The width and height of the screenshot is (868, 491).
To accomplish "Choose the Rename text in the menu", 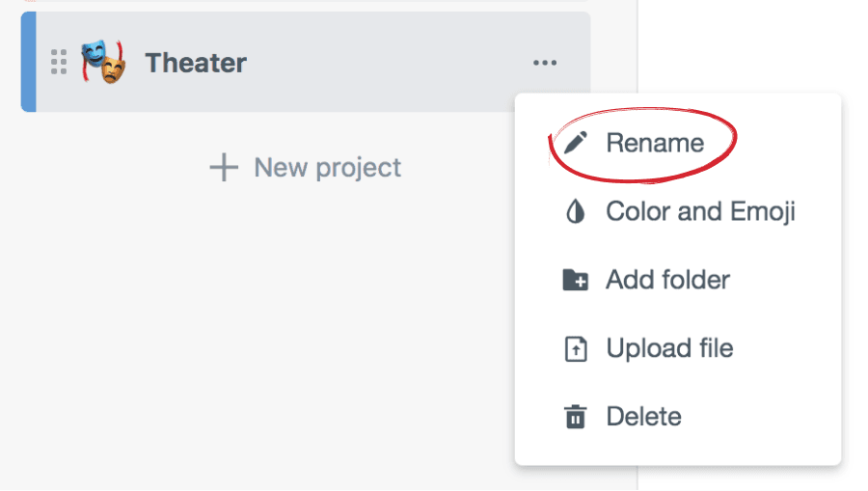I will click(x=655, y=144).
